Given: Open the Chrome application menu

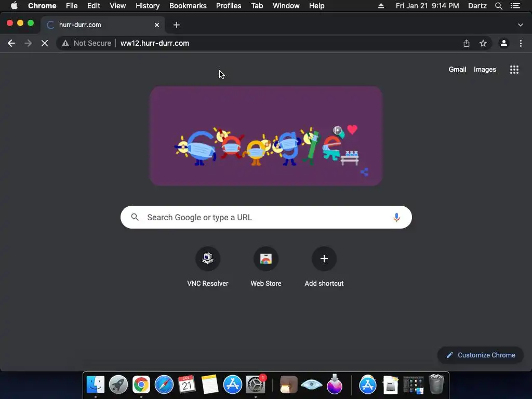Looking at the screenshot, I should coord(42,6).
